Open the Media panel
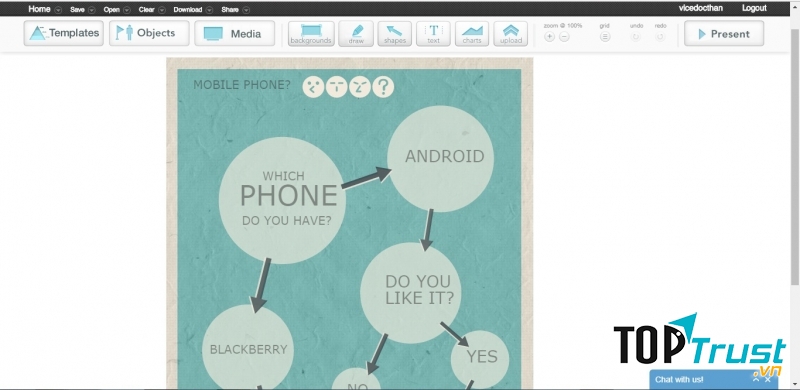The image size is (800, 390). [235, 33]
